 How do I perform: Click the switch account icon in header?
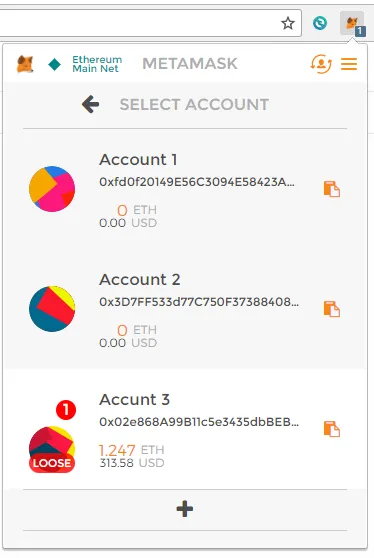pos(321,64)
